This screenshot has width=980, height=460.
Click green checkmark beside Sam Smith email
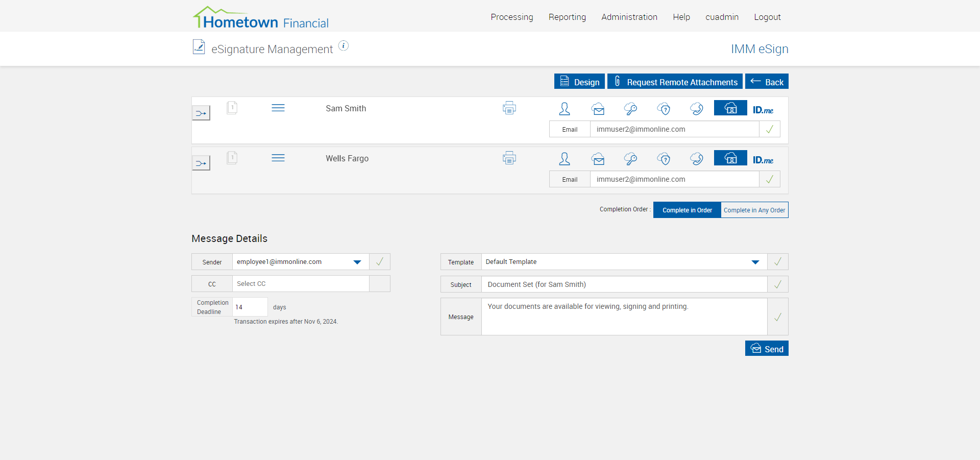click(x=770, y=129)
